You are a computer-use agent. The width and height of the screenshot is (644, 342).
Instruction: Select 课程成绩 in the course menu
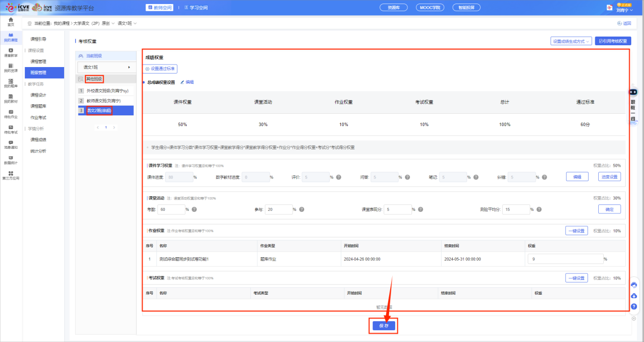tap(39, 140)
